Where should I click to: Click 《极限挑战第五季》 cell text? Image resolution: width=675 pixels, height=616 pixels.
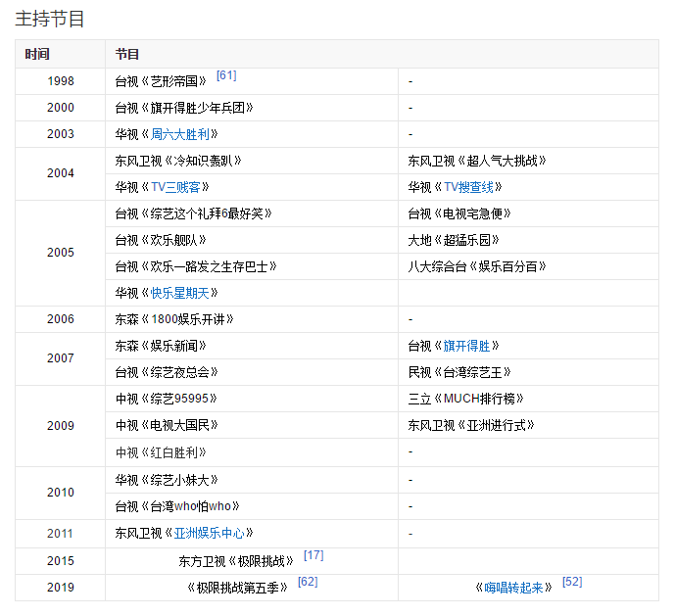pos(236,588)
